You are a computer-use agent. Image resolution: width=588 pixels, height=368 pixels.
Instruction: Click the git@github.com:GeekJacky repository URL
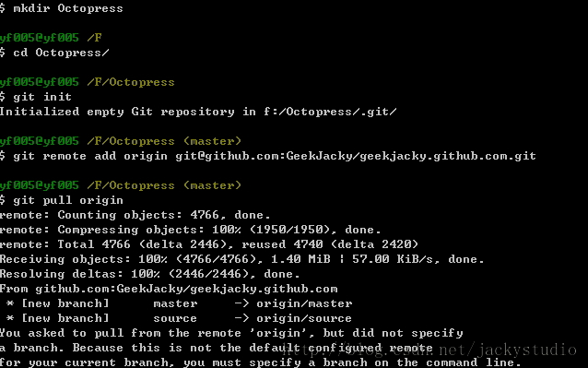(x=356, y=156)
